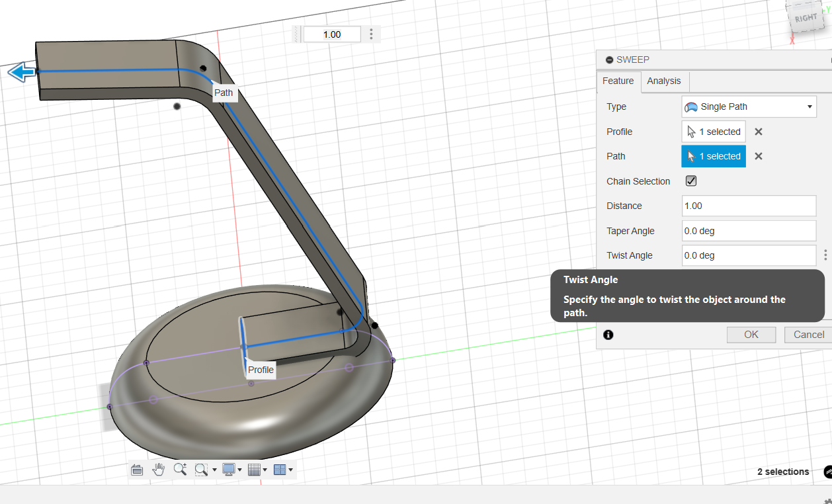Click the Zoom Window tool icon
The image size is (832, 504).
[x=202, y=470]
